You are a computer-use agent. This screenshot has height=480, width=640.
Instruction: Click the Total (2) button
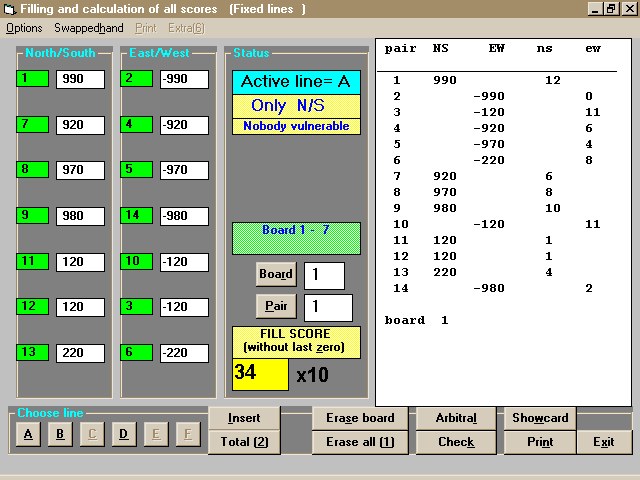tap(244, 442)
